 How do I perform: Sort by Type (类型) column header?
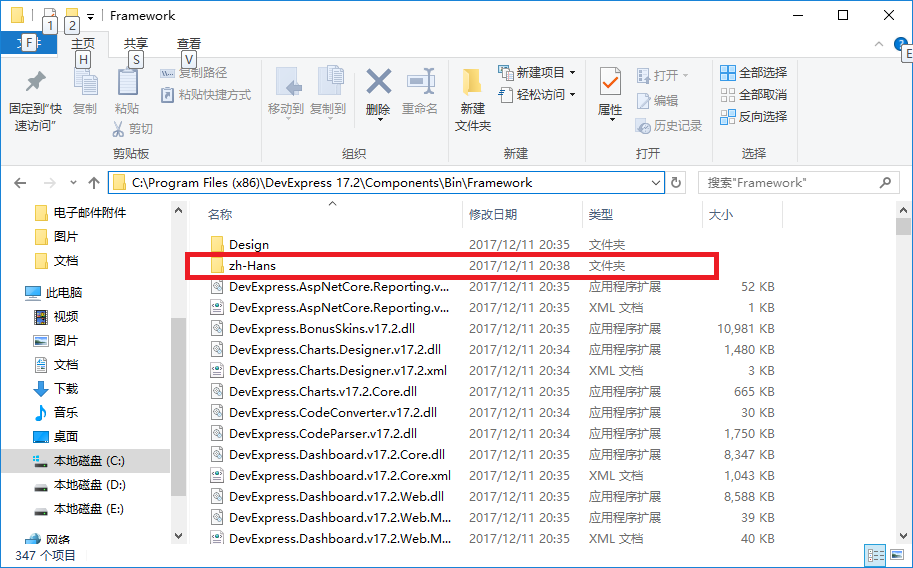(x=600, y=215)
